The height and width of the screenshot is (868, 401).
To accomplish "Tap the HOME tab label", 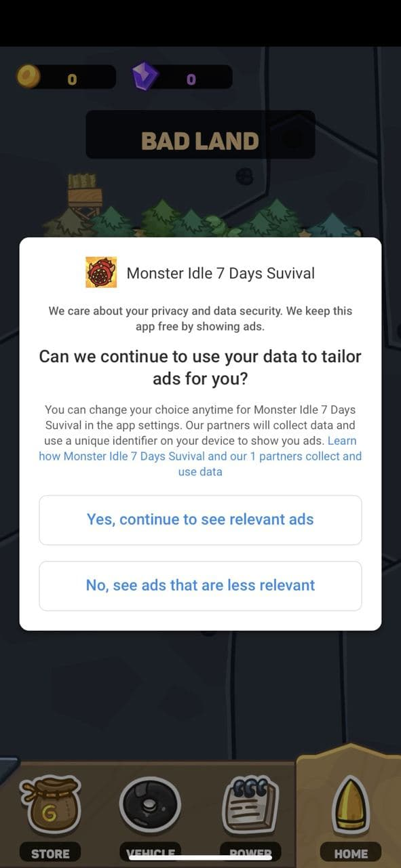I will [351, 853].
